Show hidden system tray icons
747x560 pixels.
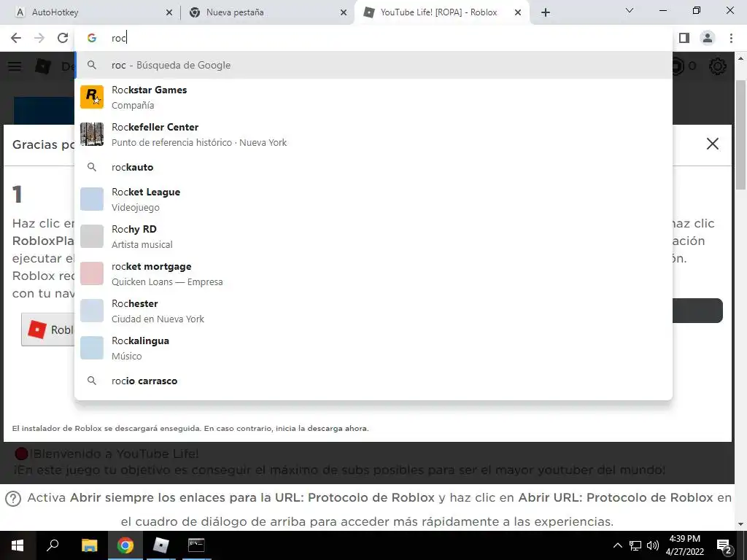[x=617, y=545]
